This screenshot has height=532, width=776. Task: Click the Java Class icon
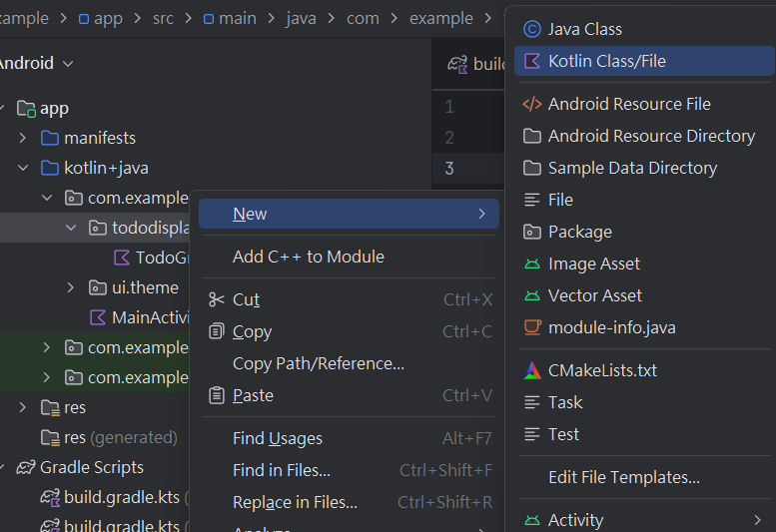tap(532, 29)
